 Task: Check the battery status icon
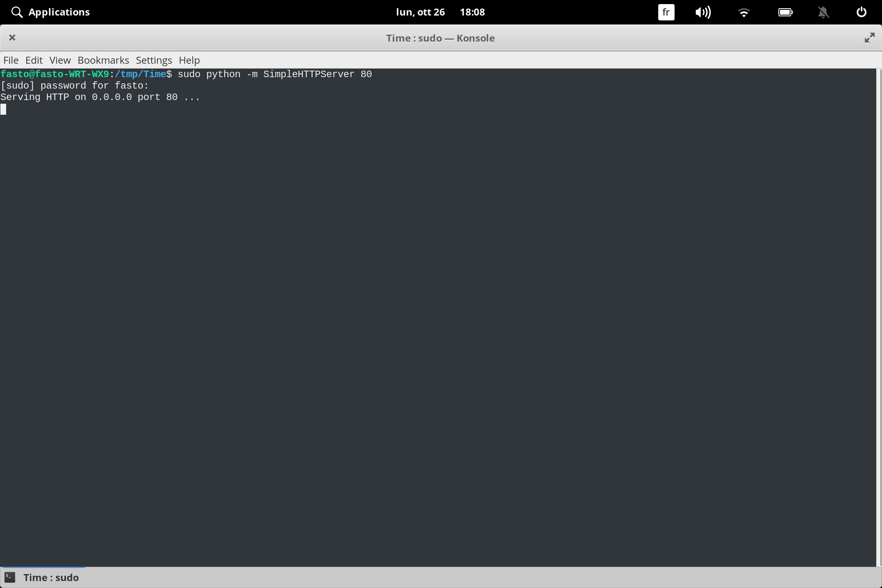click(785, 12)
